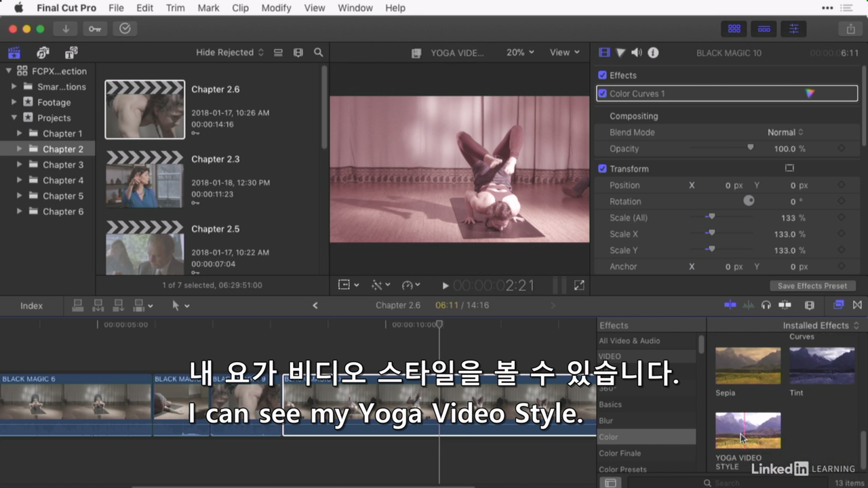Click the clip appearance filmstrip icon
The image size is (868, 488).
809,305
